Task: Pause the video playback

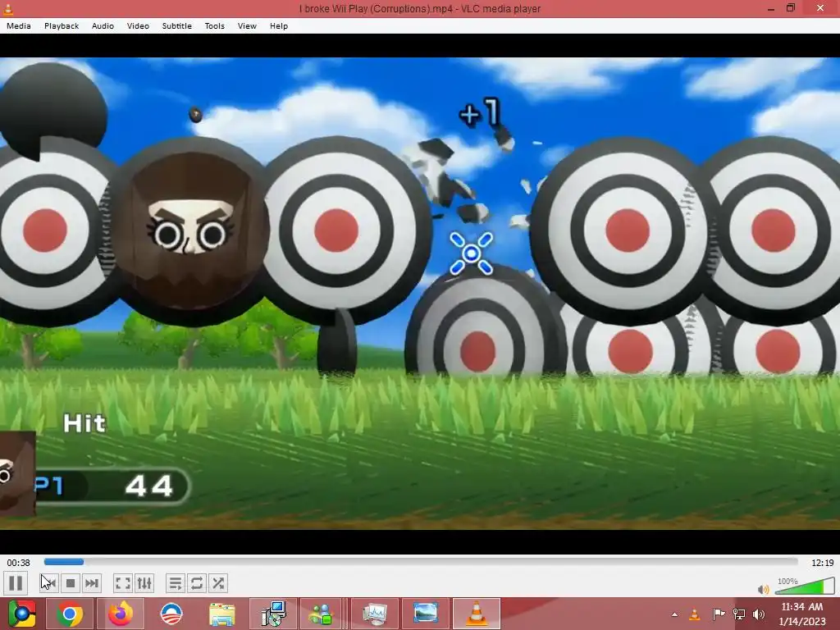Action: (x=16, y=583)
